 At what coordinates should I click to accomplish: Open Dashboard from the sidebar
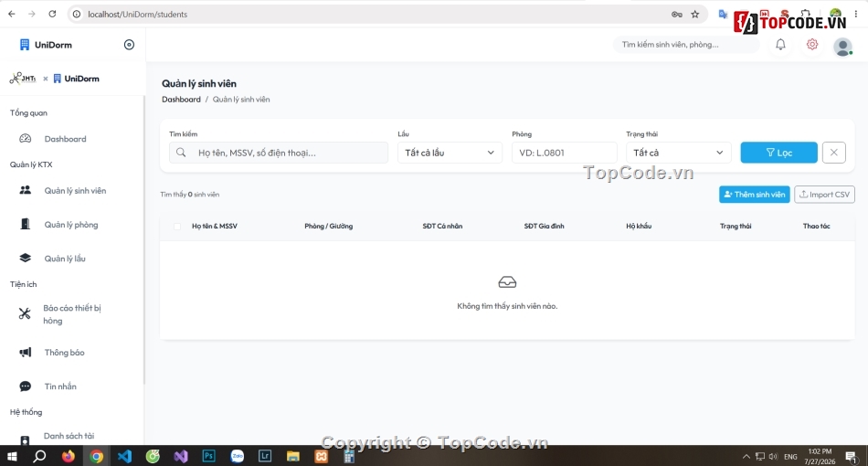[65, 139]
